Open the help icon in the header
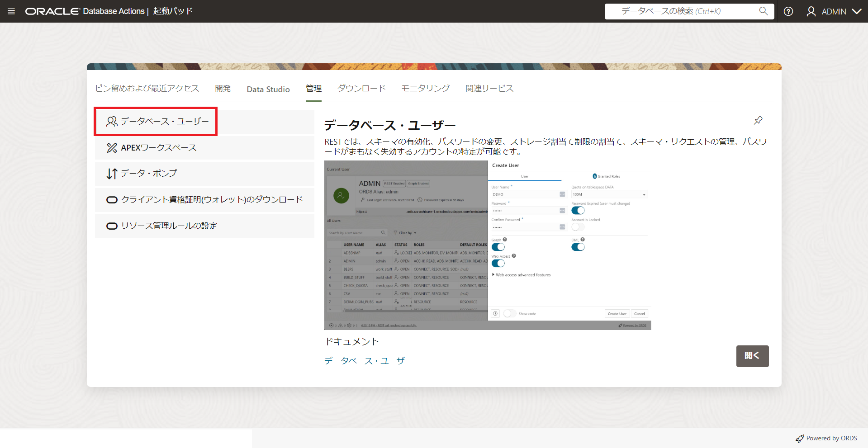Viewport: 868px width, 448px height. pos(788,11)
